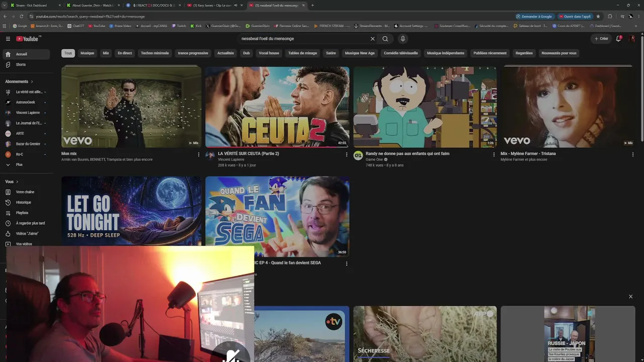Expand the Abonnements section

coord(19,81)
